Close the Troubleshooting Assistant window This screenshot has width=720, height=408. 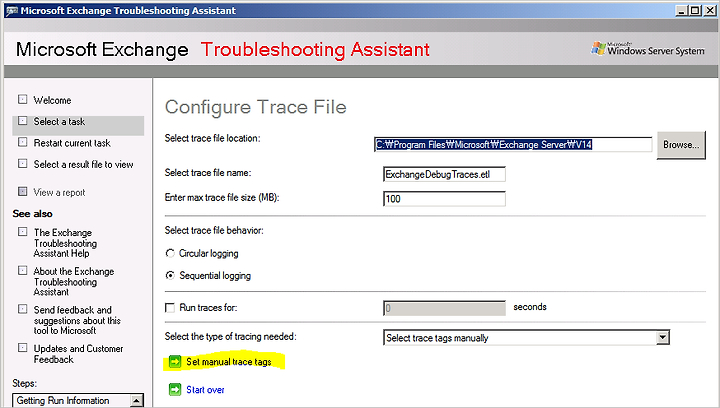pyautogui.click(x=709, y=10)
